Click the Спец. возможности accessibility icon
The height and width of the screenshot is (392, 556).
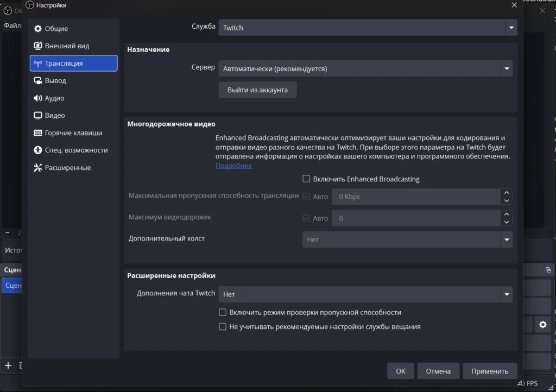pos(38,150)
